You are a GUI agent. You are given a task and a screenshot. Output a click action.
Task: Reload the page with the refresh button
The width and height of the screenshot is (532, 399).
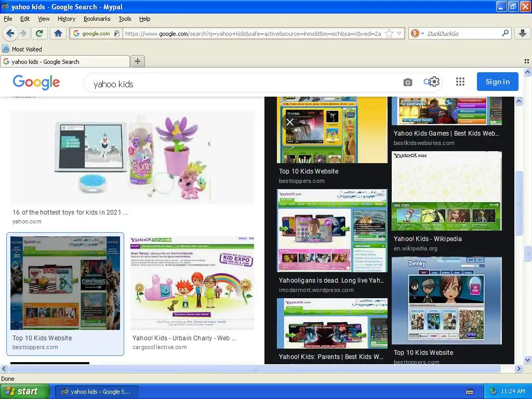39,33
